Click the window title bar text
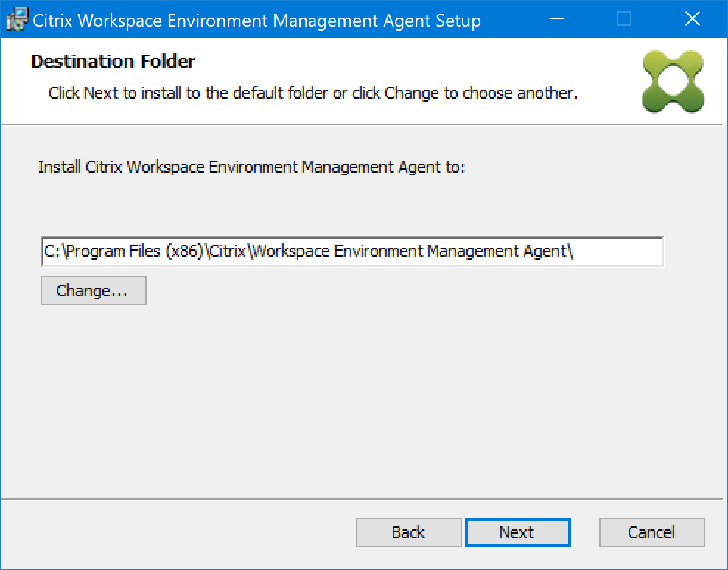Screen dimensions: 728x570 256,21
